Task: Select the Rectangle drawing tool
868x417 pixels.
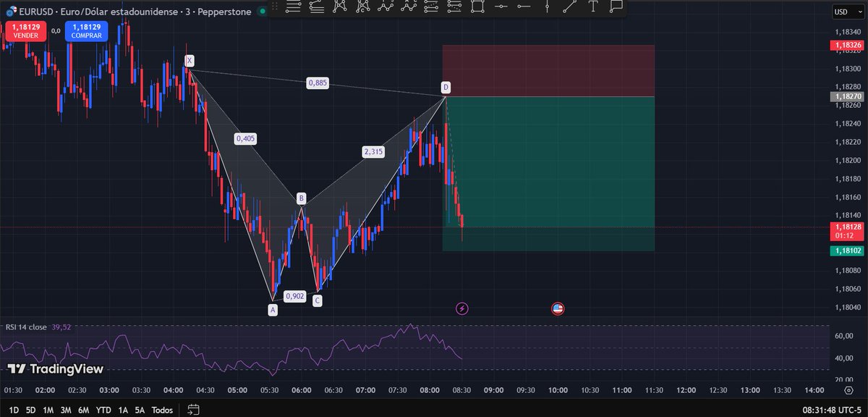Action: [477, 6]
